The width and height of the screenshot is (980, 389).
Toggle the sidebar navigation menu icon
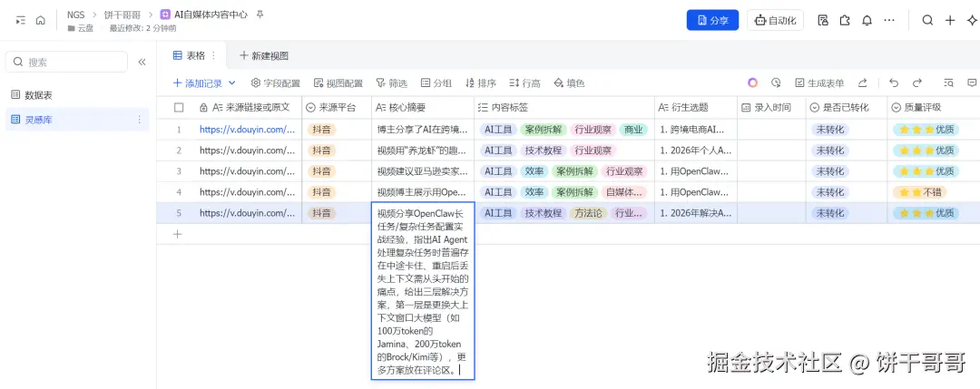(x=21, y=20)
